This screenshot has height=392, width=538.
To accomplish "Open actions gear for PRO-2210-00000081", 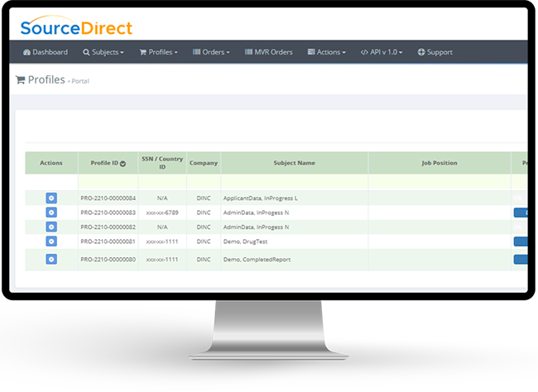I will (51, 241).
